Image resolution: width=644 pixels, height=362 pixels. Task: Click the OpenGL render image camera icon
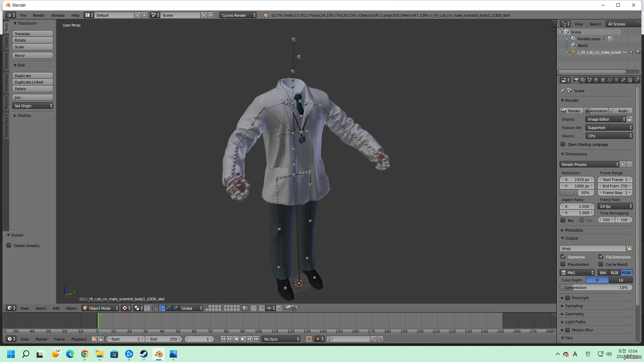(x=287, y=308)
